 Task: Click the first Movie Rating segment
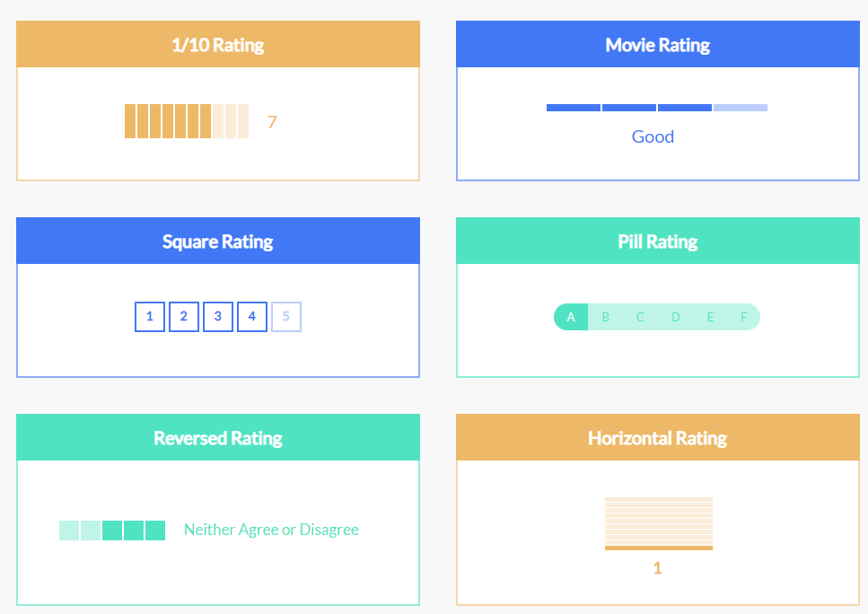pyautogui.click(x=574, y=108)
